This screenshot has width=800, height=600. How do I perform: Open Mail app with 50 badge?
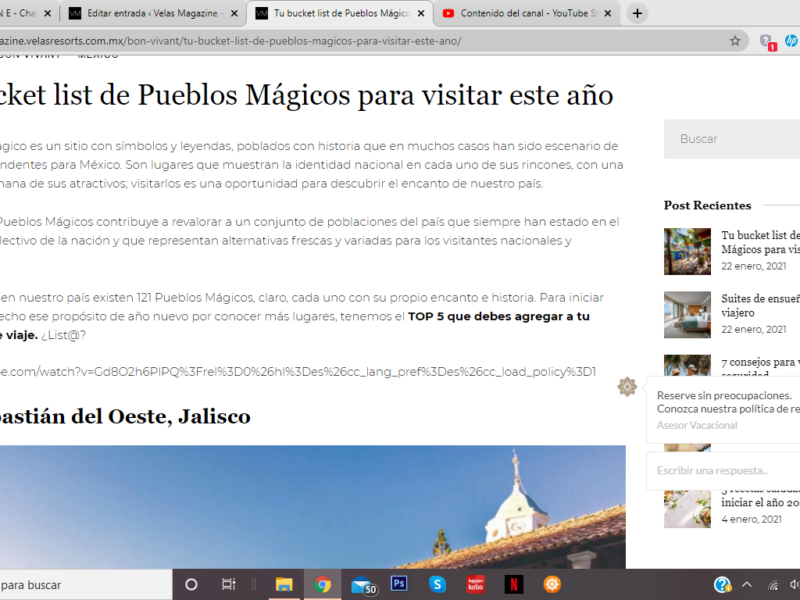[364, 585]
